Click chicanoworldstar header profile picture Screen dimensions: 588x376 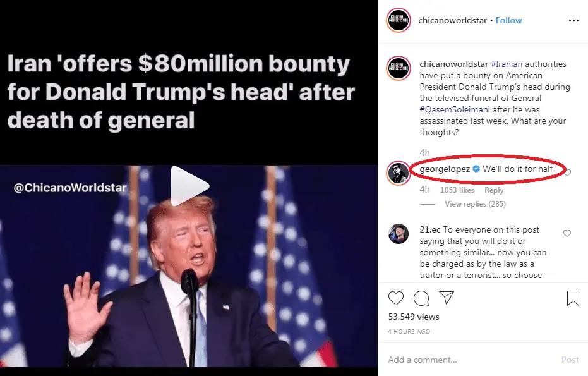[x=399, y=20]
